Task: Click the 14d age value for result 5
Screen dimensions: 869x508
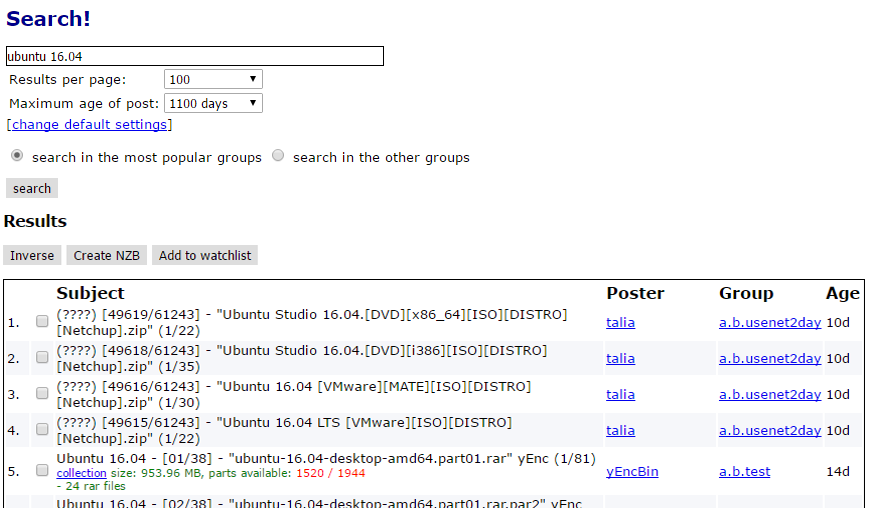Action: coord(838,471)
